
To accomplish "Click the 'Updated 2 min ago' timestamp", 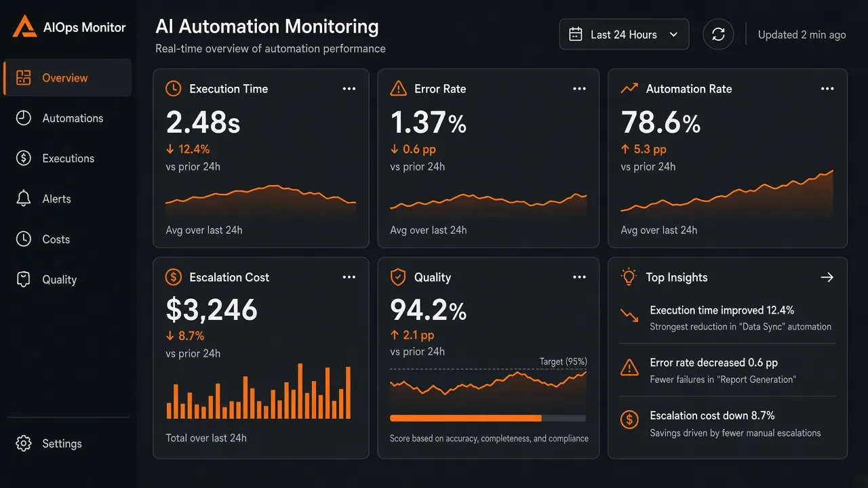I will [x=802, y=35].
